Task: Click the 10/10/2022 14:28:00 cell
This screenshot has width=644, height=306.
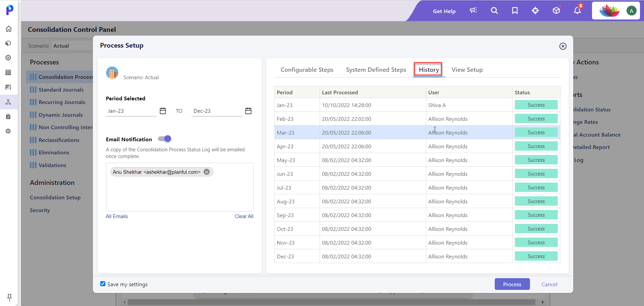Action: 373,105
